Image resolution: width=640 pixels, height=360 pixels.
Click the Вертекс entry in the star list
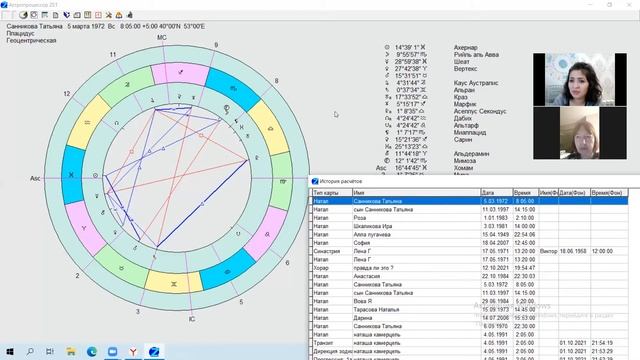[466, 69]
